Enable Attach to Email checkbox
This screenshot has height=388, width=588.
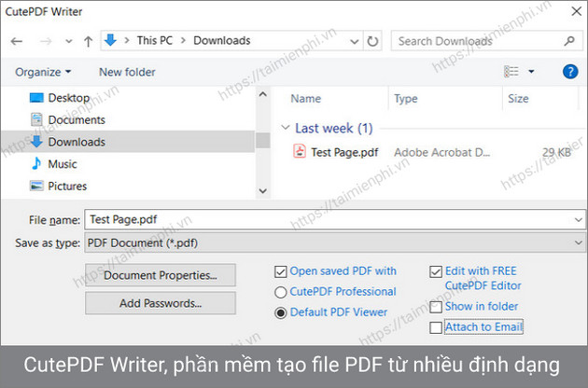(435, 327)
